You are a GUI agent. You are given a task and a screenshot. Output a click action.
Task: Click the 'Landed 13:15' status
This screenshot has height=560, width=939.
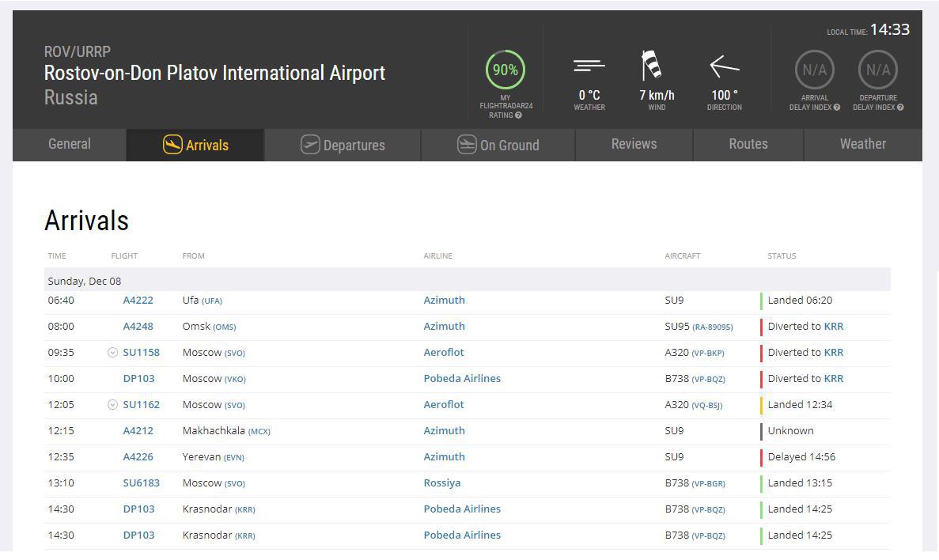(x=800, y=482)
